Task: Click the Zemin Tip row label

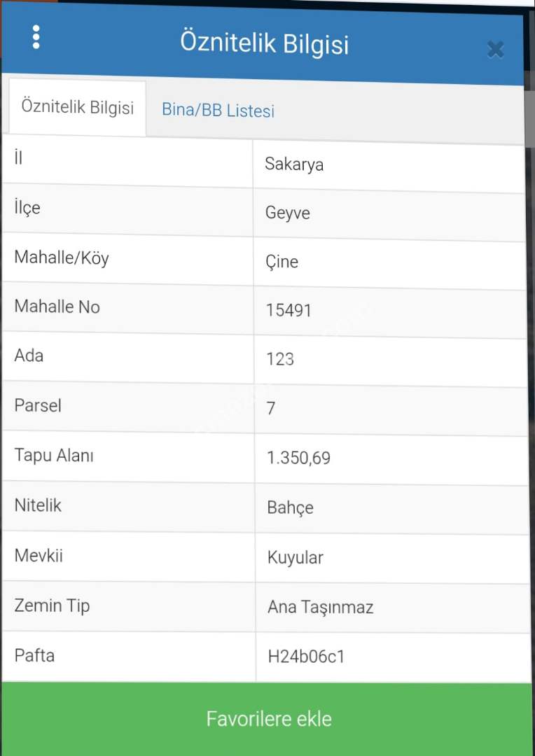Action: pos(52,605)
